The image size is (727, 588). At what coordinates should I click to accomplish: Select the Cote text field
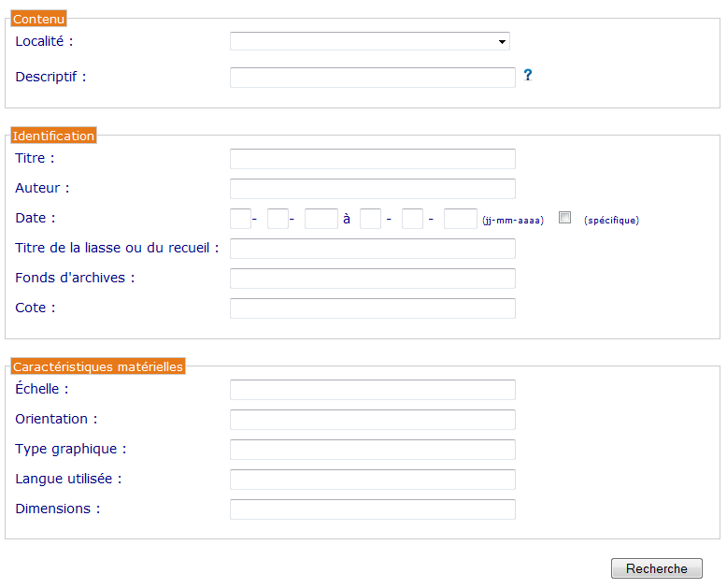point(372,308)
